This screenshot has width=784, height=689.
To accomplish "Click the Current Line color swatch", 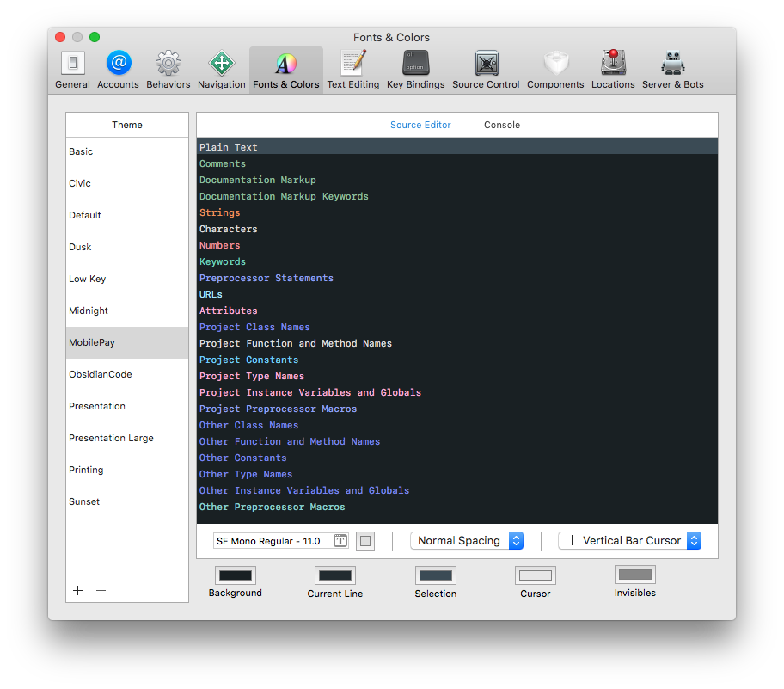I will [x=335, y=575].
